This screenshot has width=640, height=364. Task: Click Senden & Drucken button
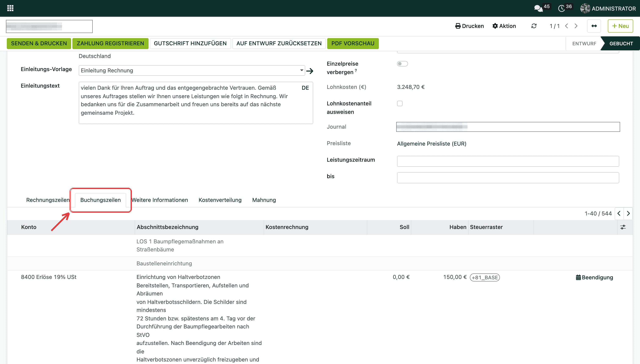pos(39,44)
